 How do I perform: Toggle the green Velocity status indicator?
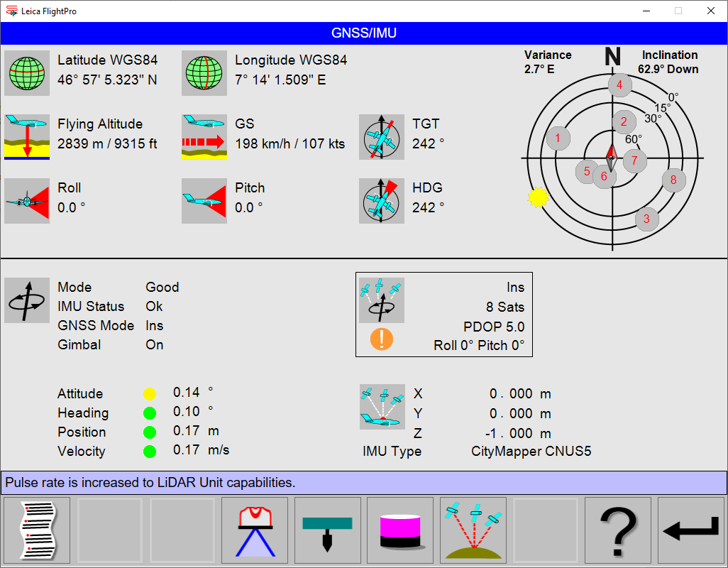(x=150, y=451)
